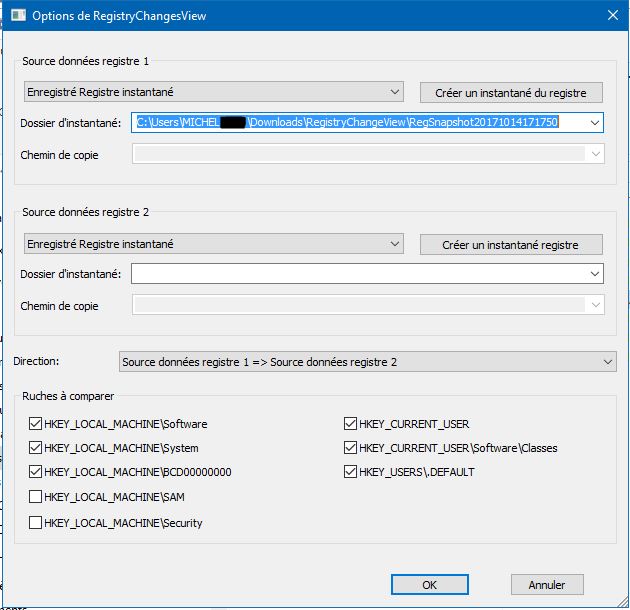Check the HKEY_LOCAL_MACHINE\Security hive
This screenshot has height=610, width=630.
click(36, 522)
